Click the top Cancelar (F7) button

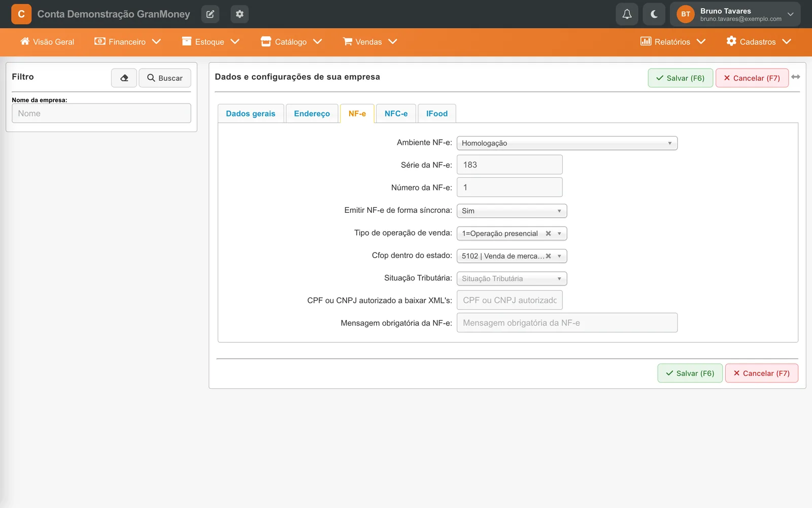click(x=752, y=78)
